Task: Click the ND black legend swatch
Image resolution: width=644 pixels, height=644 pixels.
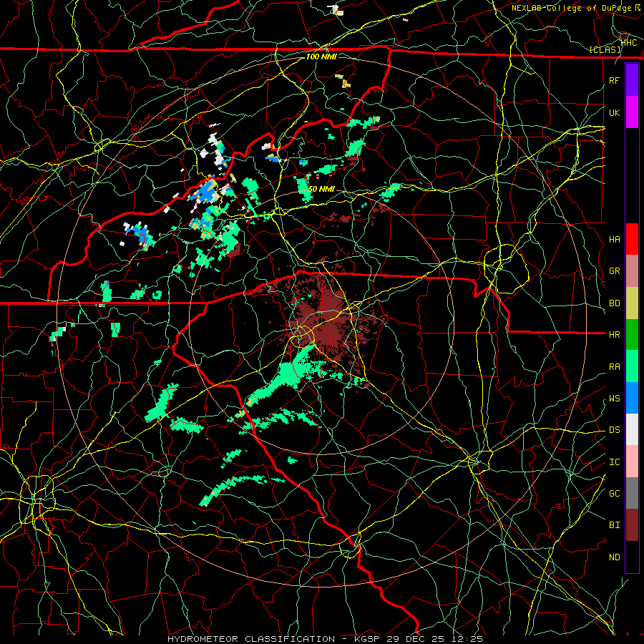Action: coord(632,557)
